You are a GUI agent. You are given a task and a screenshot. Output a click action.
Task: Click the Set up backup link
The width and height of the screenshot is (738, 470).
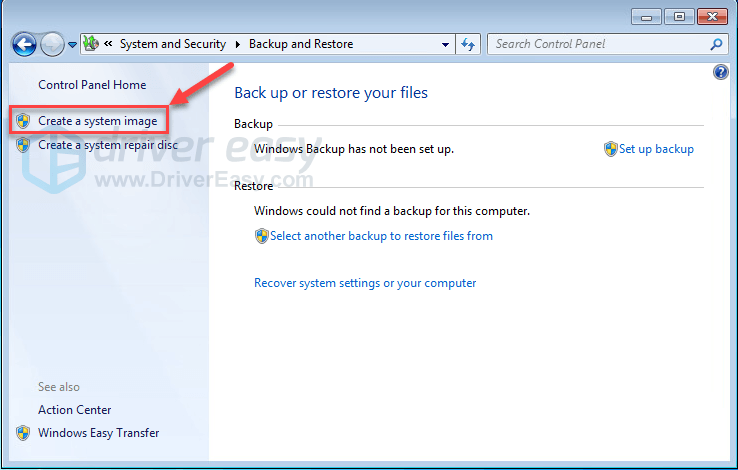click(656, 149)
